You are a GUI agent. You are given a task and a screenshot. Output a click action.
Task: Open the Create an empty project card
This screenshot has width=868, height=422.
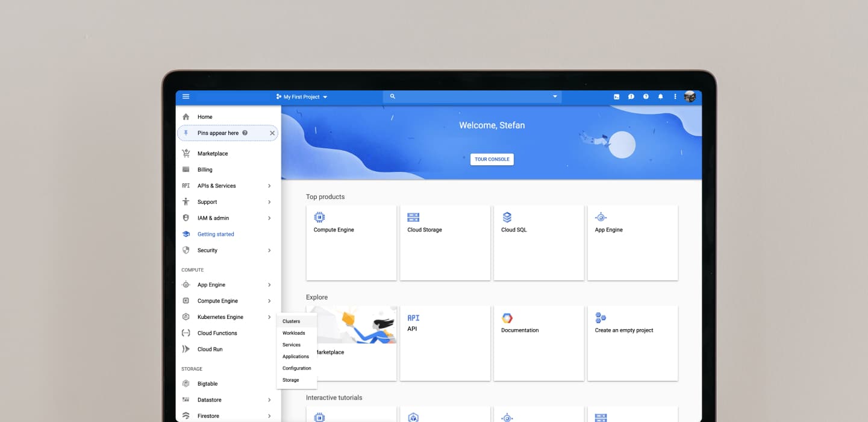pos(632,343)
